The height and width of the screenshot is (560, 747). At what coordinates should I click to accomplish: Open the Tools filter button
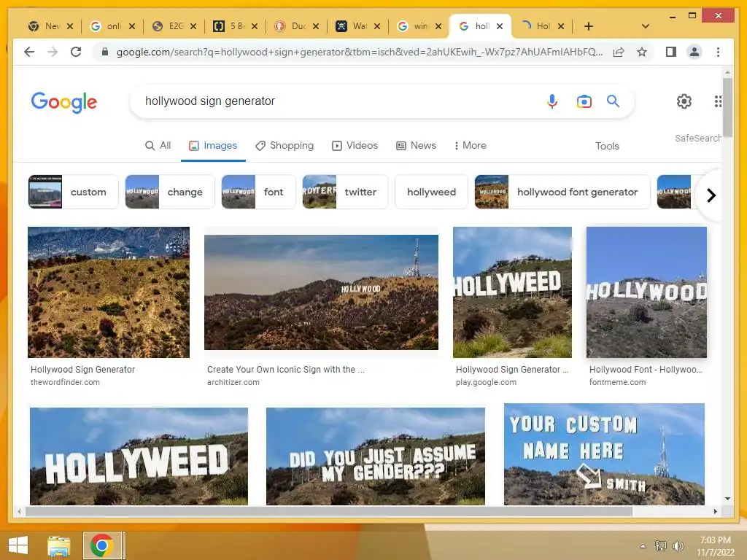607,146
